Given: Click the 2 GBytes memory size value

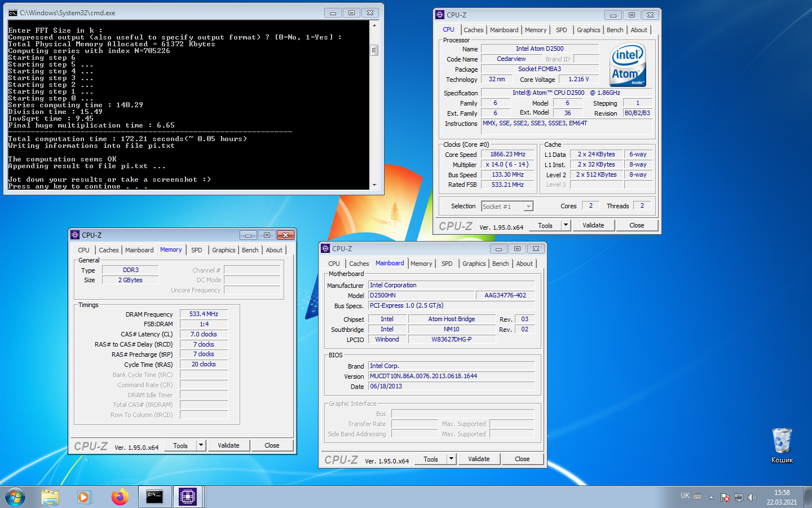Looking at the screenshot, I should click(x=130, y=280).
